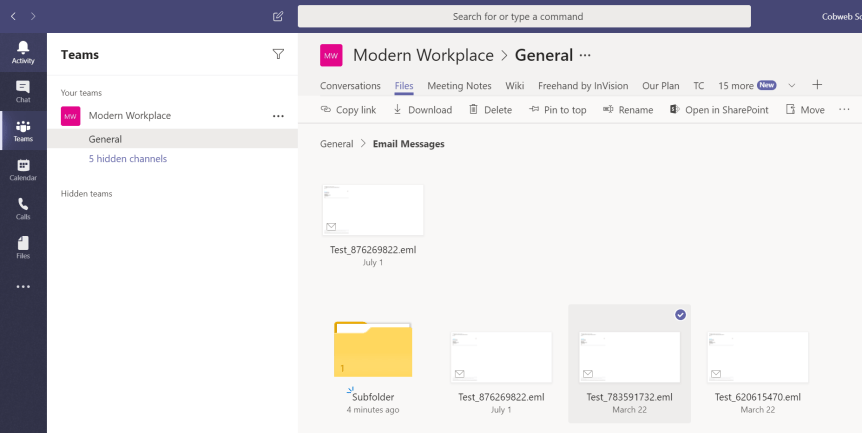The image size is (862, 433).
Task: Navigate to General in breadcrumb path
Action: (336, 144)
